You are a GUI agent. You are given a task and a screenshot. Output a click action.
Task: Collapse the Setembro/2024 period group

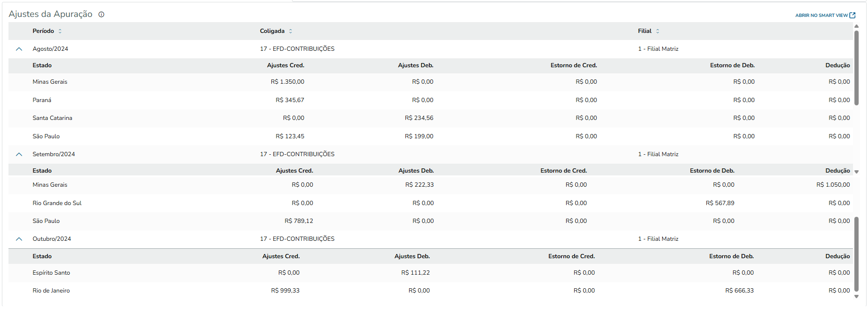(19, 154)
